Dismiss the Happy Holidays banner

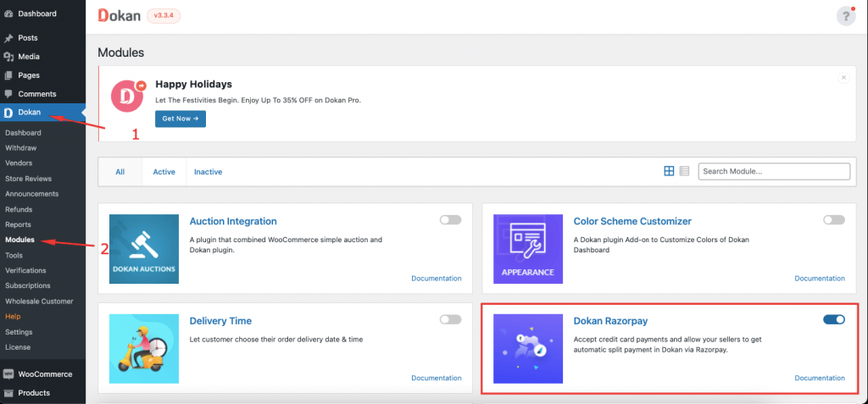[x=843, y=77]
